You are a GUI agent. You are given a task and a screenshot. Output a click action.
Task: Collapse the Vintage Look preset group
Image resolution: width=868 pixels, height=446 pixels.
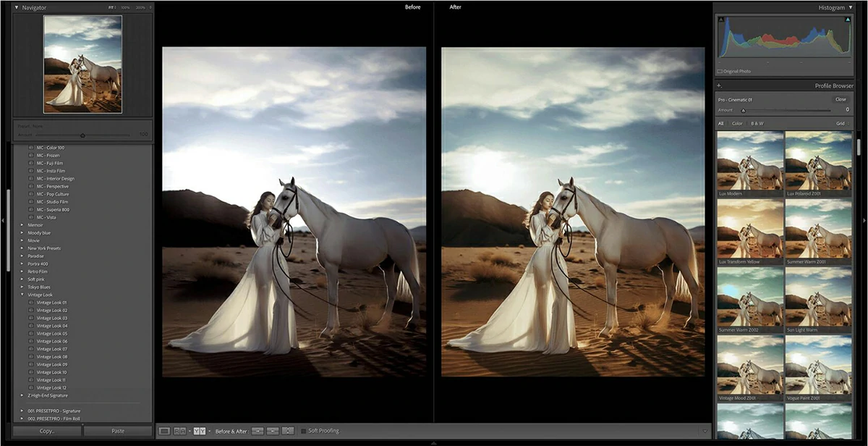22,295
